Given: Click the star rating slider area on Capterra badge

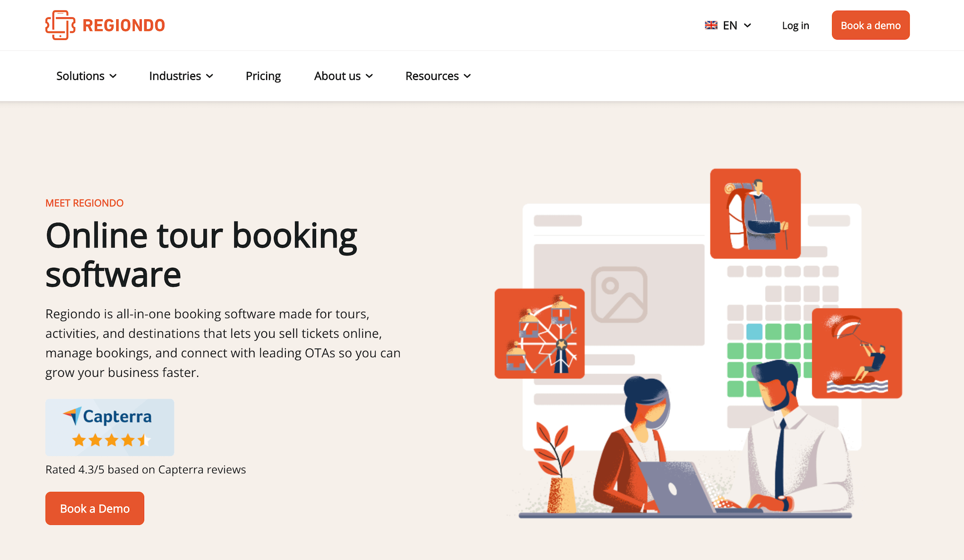Looking at the screenshot, I should 108,440.
